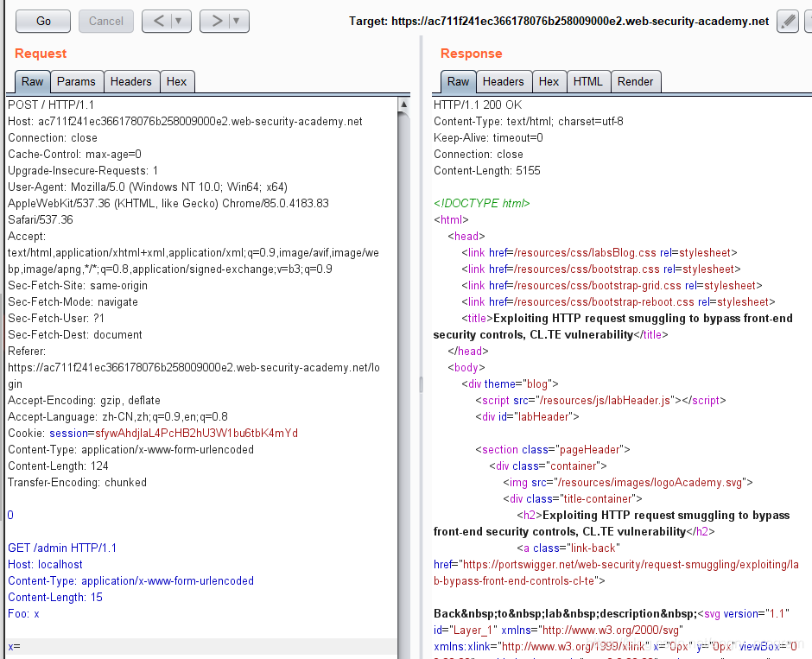Click the Target URL label
The height and width of the screenshot is (659, 812).
pyautogui.click(x=559, y=22)
